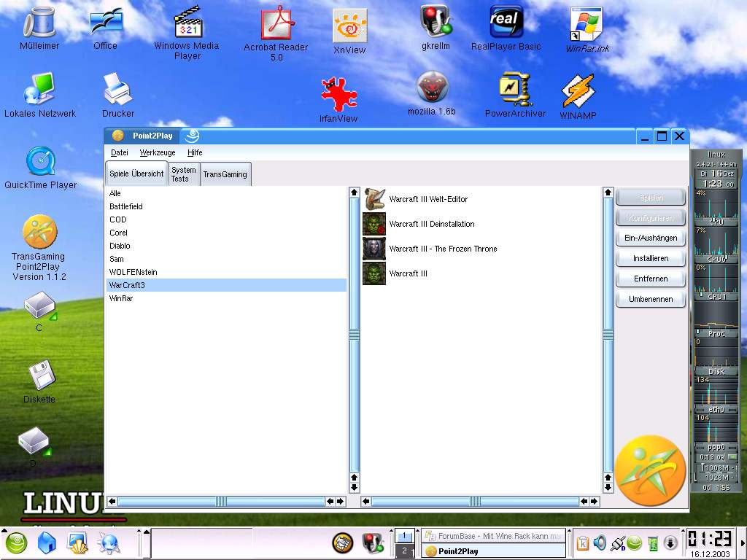This screenshot has width=747, height=560.
Task: Select the plain Warcraft III entry
Action: pyautogui.click(x=409, y=273)
